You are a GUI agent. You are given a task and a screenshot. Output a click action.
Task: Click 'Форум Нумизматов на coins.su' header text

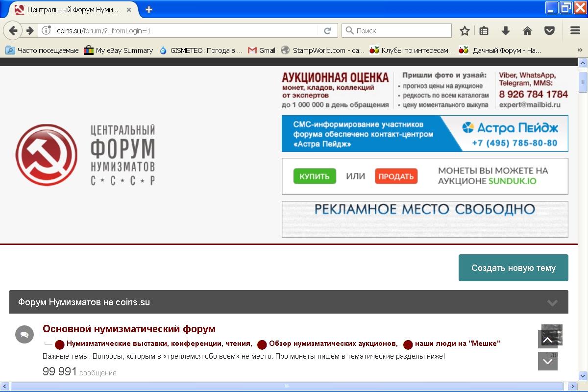(84, 302)
